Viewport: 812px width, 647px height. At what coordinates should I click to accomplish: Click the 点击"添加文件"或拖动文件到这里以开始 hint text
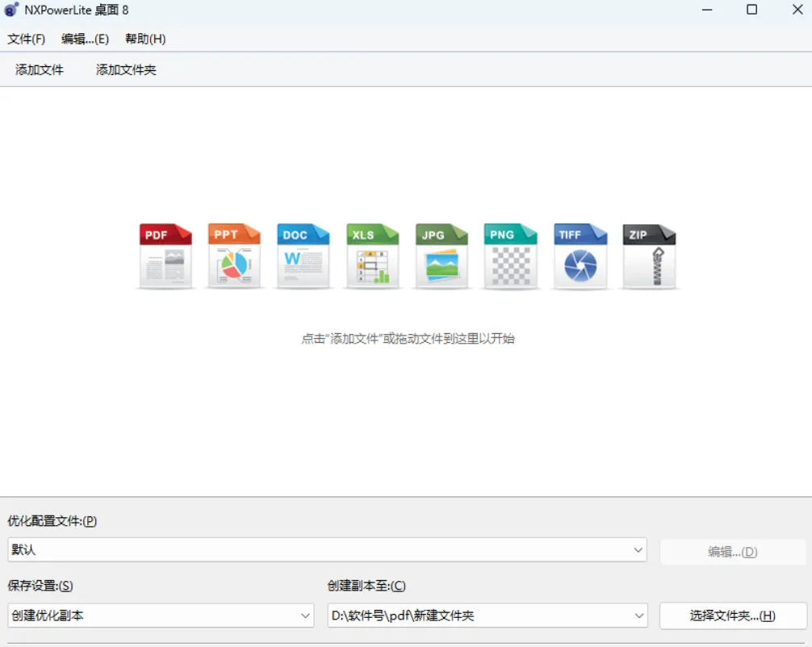click(x=408, y=339)
